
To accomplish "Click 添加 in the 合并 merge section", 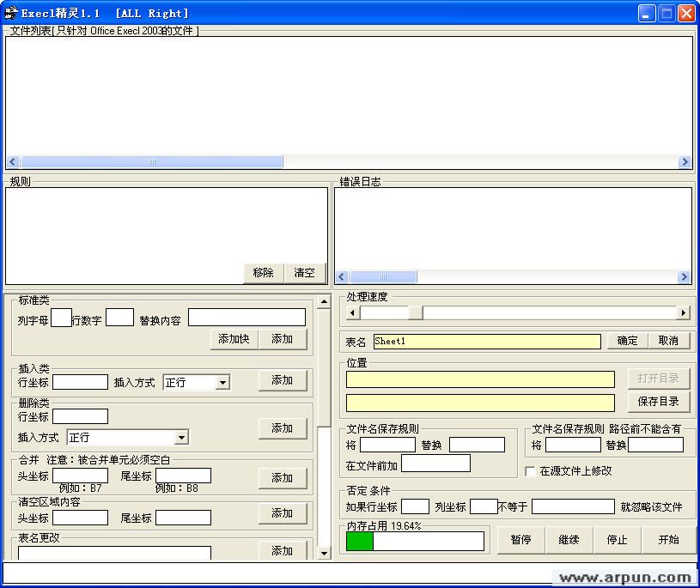I will [x=283, y=477].
